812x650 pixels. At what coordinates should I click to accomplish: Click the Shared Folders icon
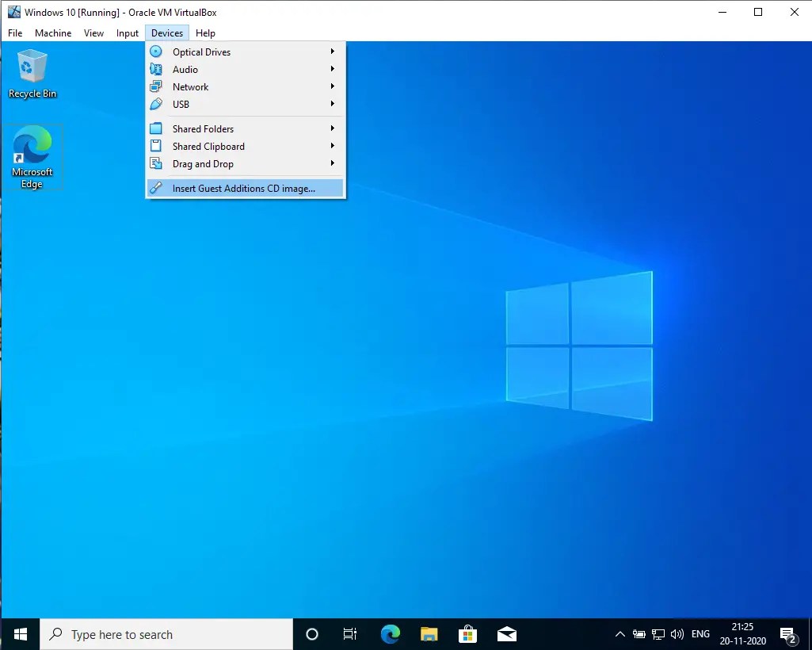tap(156, 128)
